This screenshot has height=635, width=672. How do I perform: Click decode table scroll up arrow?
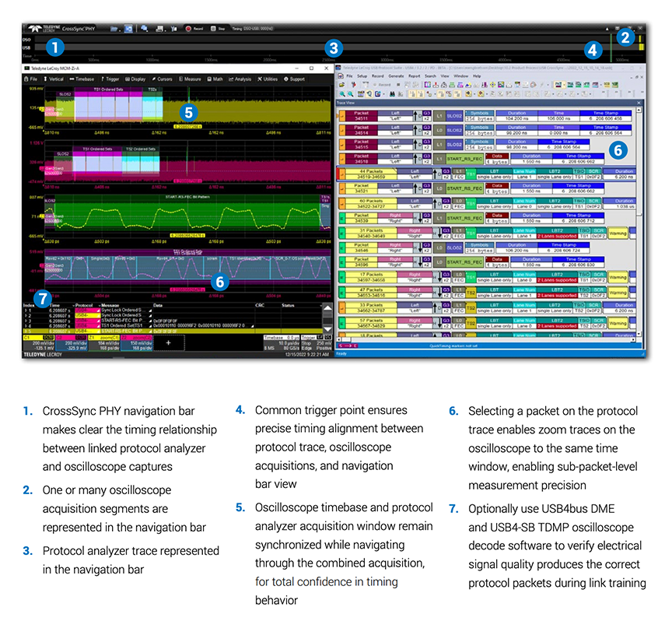[327, 308]
